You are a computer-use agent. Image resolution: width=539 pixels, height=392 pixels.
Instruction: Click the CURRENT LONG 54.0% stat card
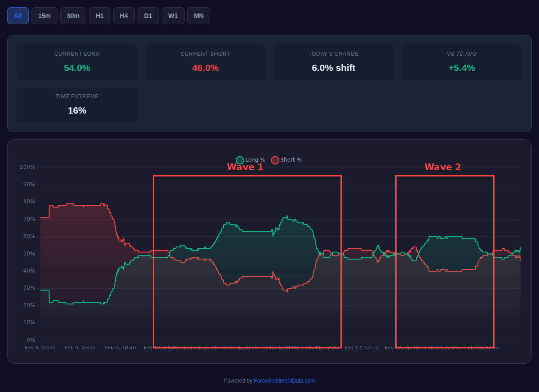click(77, 62)
